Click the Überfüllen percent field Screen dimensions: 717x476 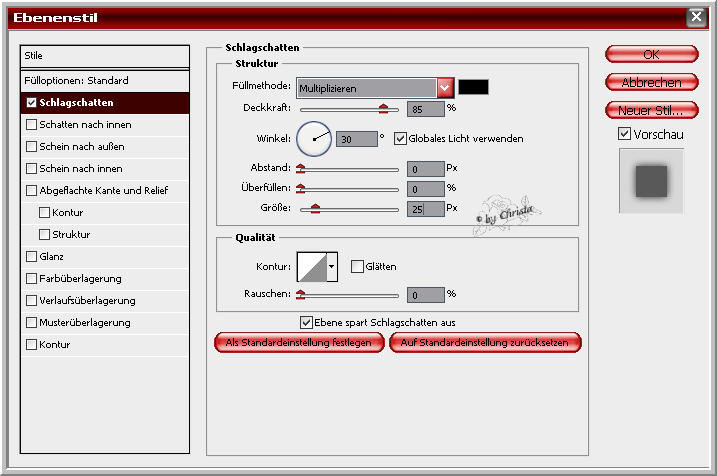pos(426,189)
